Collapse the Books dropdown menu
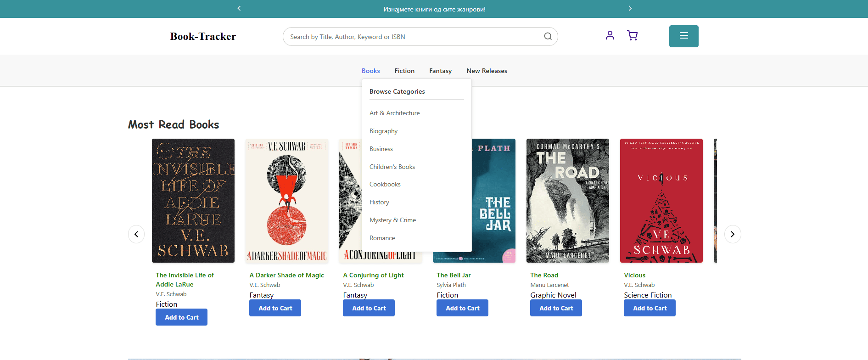Screen dimensions: 868x360 pyautogui.click(x=370, y=71)
